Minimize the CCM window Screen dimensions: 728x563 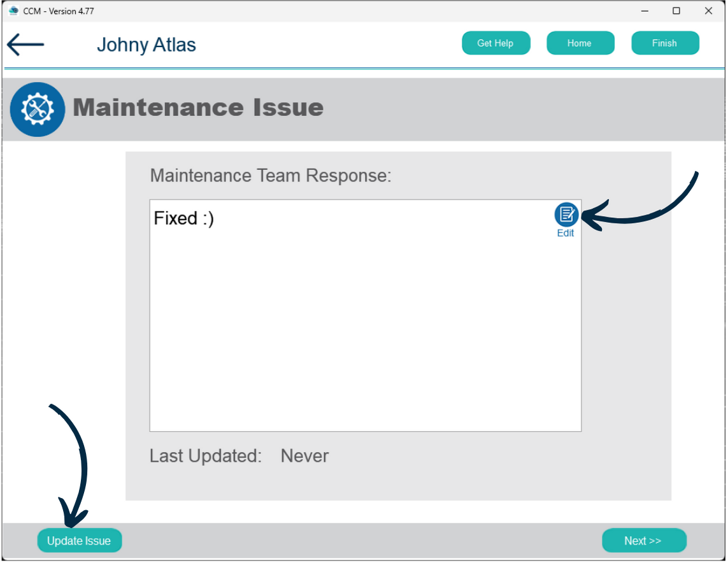pos(645,11)
